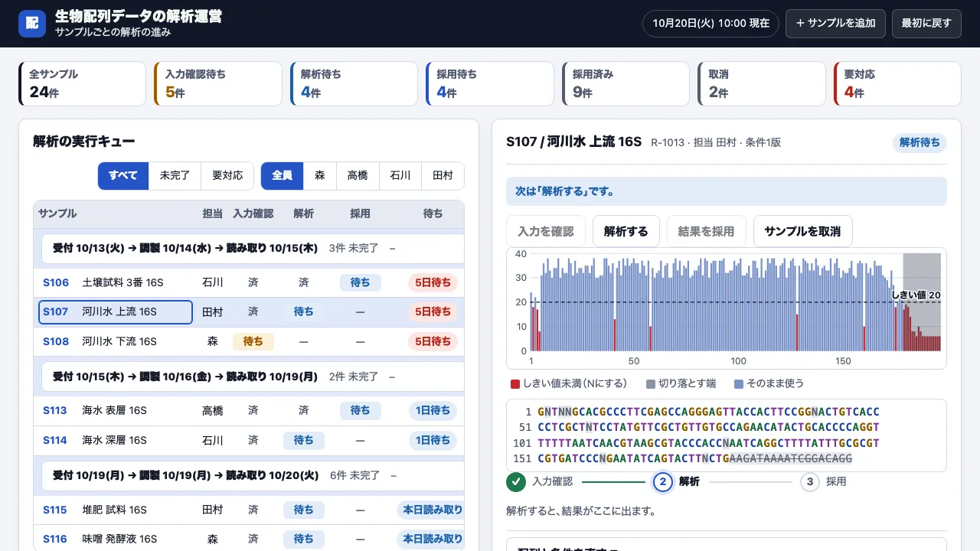Viewport: 980px width, 551px height.
Task: Click the 取消 2件 summary card
Action: coord(762,83)
